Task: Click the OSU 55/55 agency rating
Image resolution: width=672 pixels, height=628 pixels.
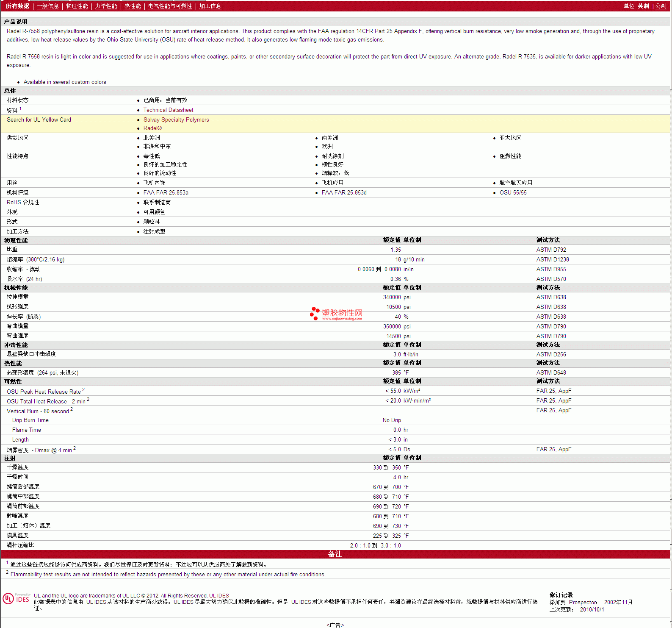Action: pos(513,192)
